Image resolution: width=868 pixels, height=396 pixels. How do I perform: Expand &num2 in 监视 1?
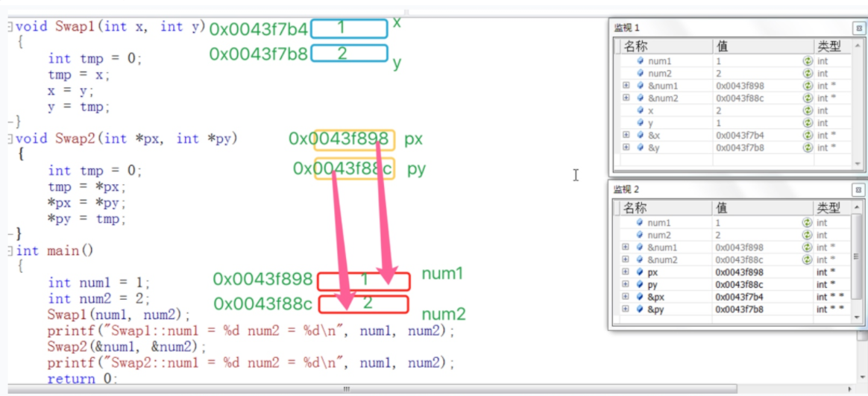point(626,98)
